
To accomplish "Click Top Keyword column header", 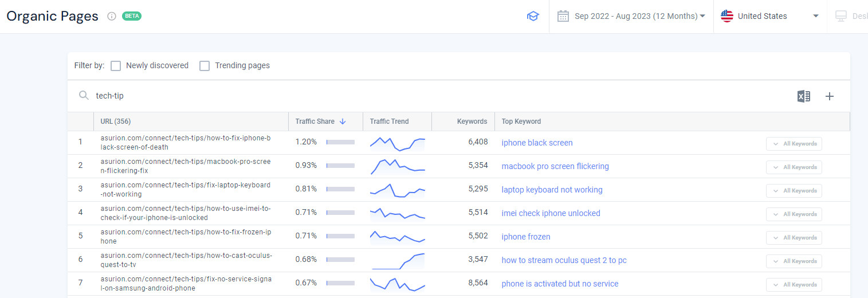I will [521, 121].
